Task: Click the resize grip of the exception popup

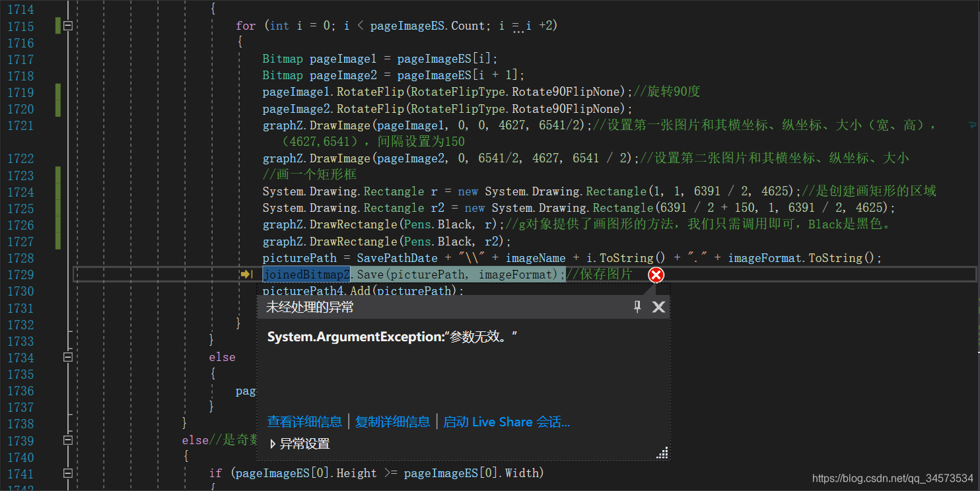Action: (662, 453)
